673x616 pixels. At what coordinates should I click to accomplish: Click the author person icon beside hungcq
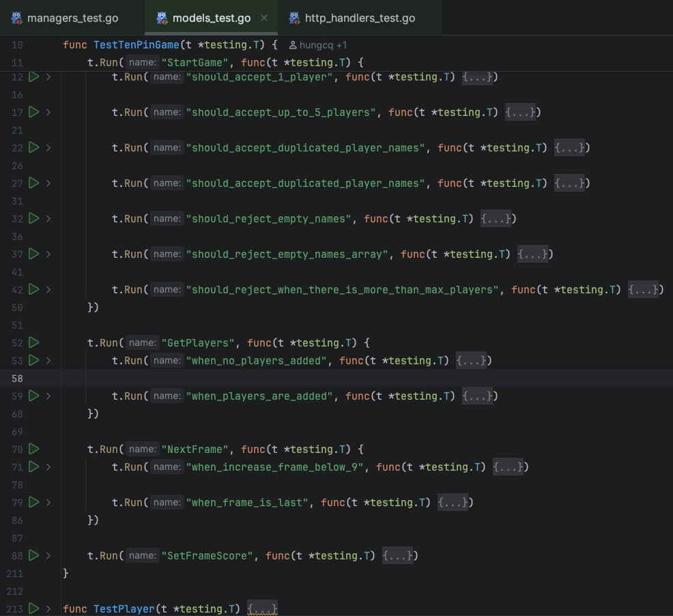[x=293, y=45]
